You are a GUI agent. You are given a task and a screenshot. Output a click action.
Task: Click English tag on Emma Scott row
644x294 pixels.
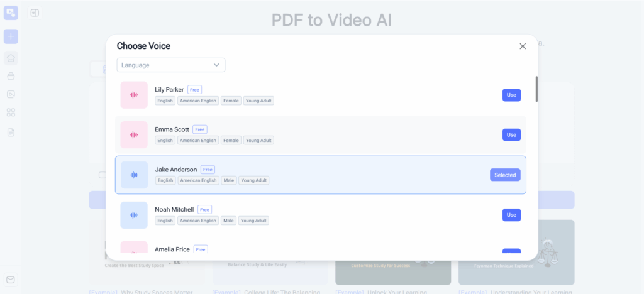165,140
